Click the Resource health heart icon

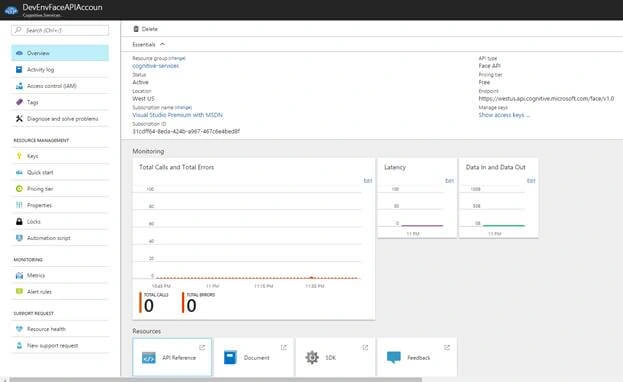(19, 329)
